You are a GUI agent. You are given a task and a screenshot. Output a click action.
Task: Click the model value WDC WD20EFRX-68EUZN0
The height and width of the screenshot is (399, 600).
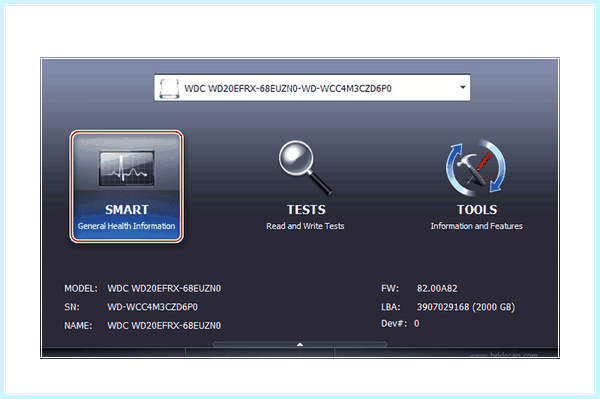click(x=164, y=288)
